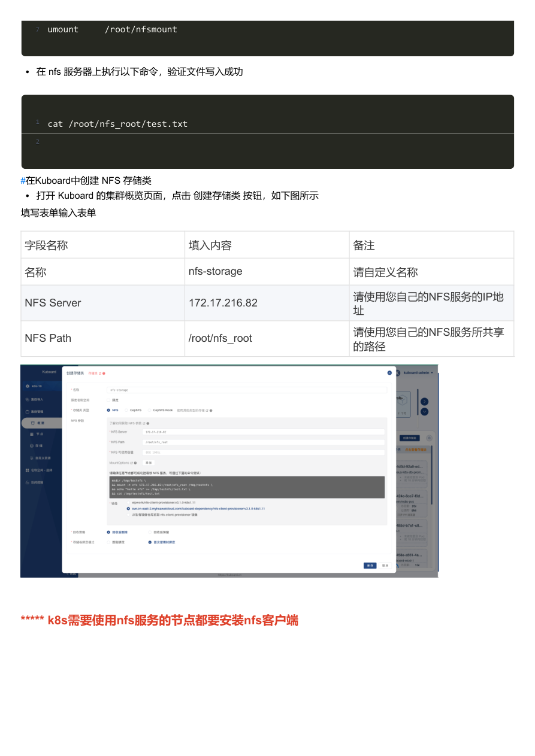Click the round icon right of 创建存储类 button

[x=429, y=438]
